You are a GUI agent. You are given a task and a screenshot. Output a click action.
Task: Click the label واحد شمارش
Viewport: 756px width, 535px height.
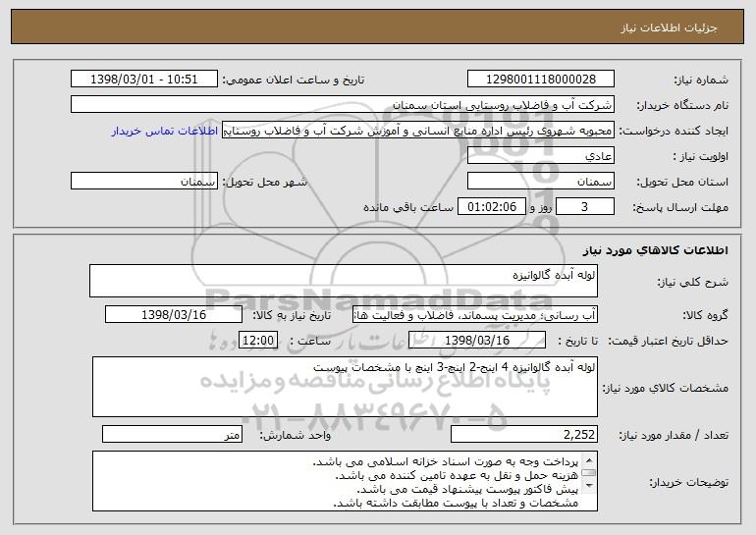click(296, 435)
